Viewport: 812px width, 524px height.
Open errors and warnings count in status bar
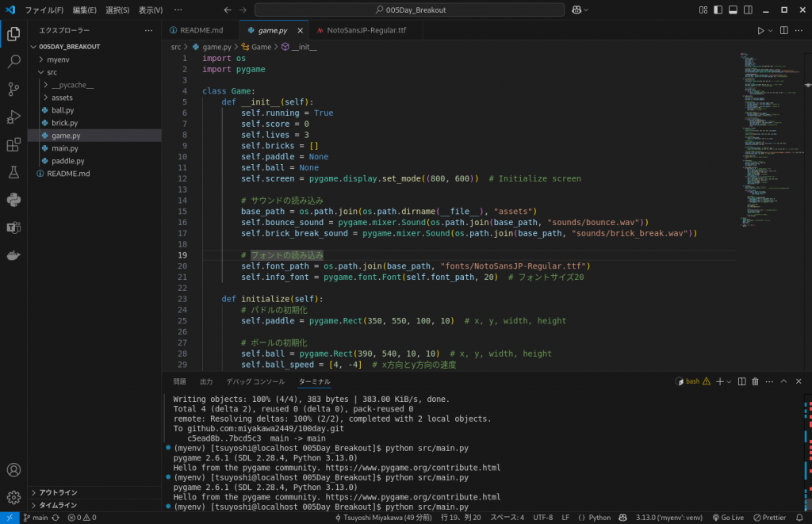[x=82, y=518]
